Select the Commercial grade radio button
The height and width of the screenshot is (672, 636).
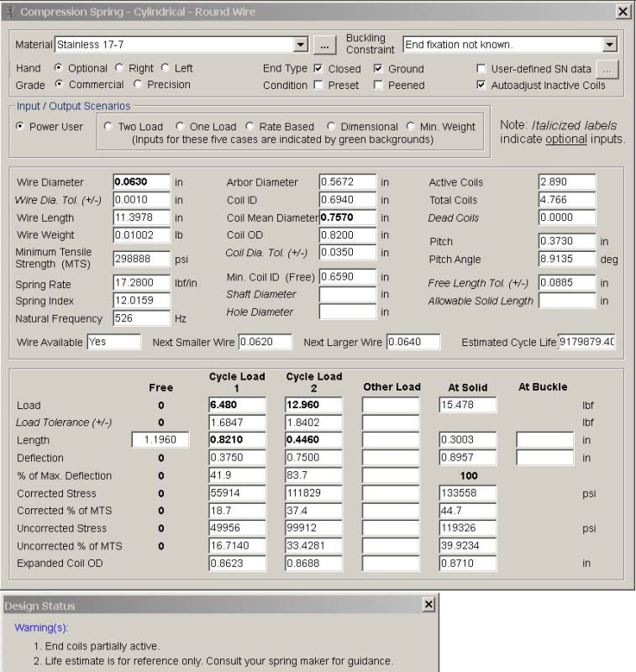59,84
